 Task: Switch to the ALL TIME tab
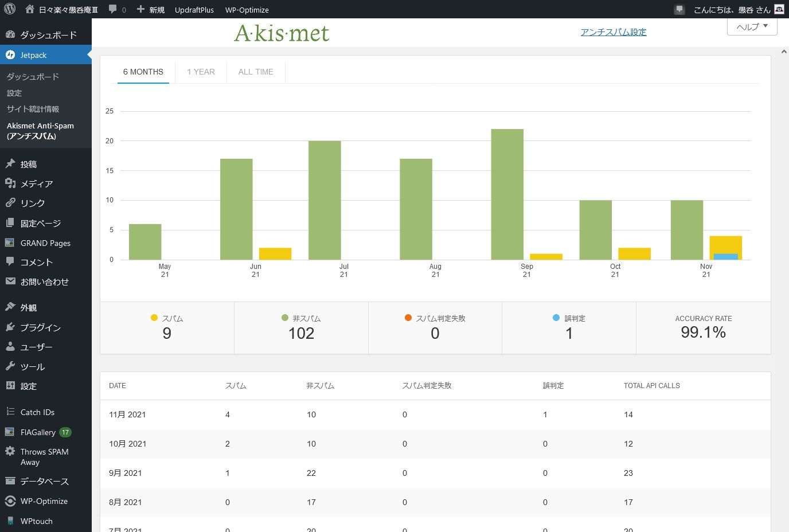256,72
